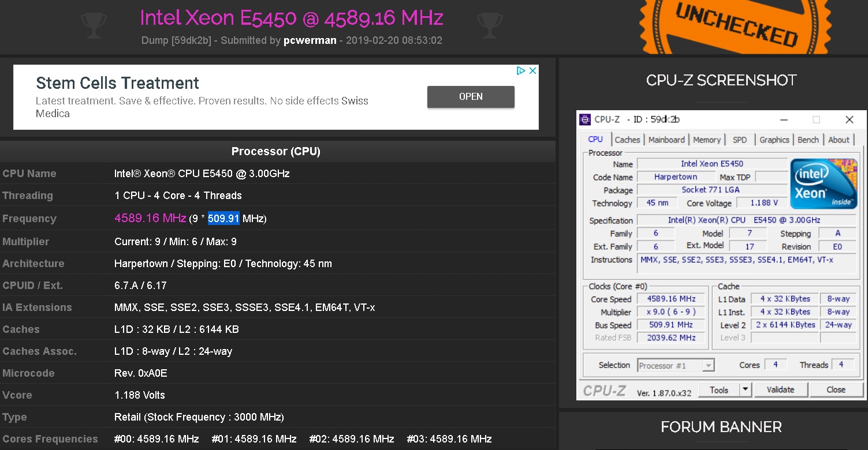
Task: Go to the About tab in CPU-Z
Action: [839, 140]
